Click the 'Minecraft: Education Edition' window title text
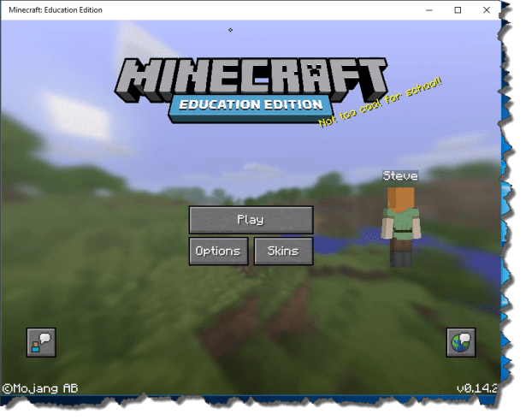Screen dimensions: 526x420 click(56, 10)
